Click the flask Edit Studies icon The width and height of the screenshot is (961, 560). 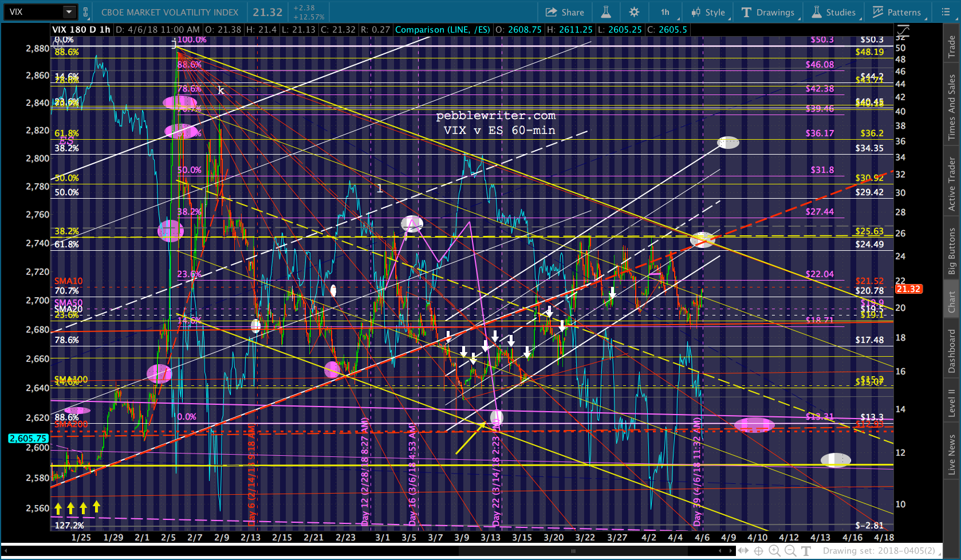tap(605, 12)
